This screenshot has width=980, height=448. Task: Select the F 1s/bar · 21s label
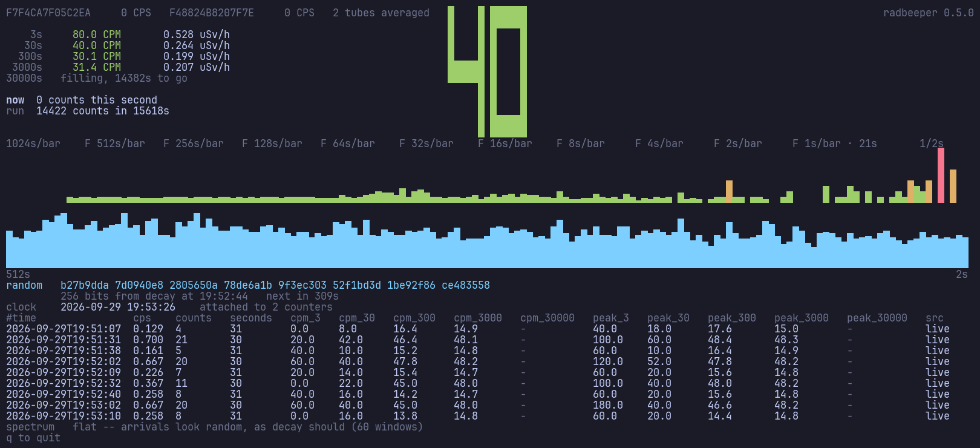point(835,143)
